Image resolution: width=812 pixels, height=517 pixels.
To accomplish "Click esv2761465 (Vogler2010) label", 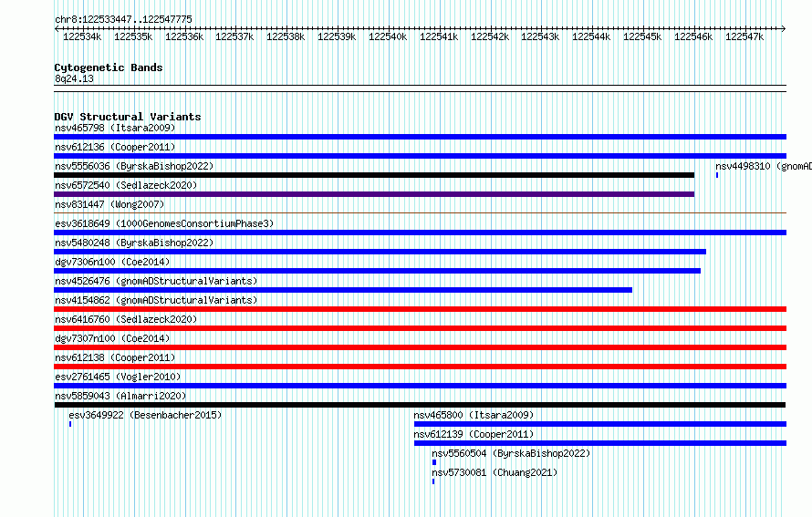I will pos(118,377).
